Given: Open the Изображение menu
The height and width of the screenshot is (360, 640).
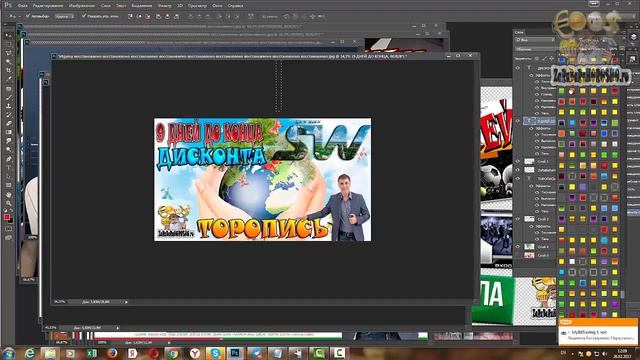Looking at the screenshot, I should click(x=82, y=6).
